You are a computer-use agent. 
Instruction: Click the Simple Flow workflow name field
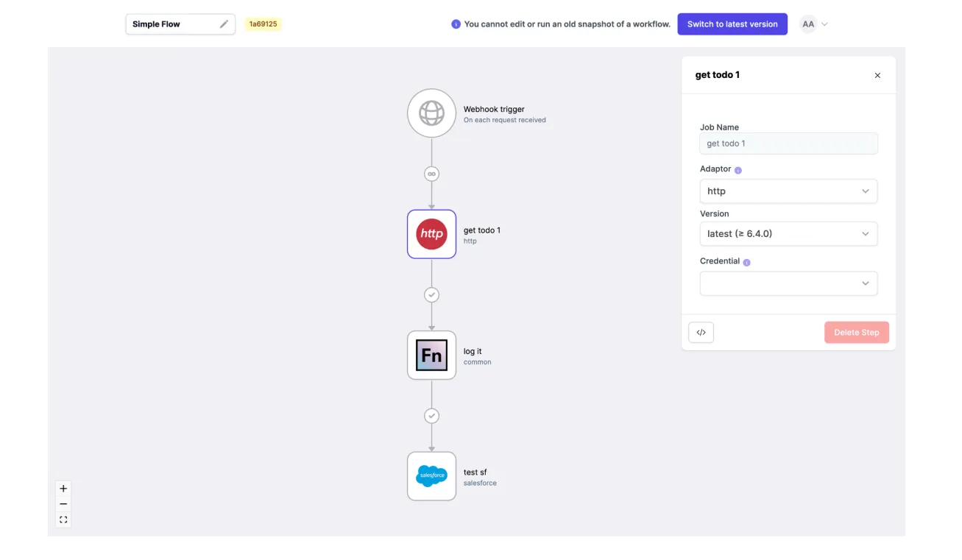[180, 24]
